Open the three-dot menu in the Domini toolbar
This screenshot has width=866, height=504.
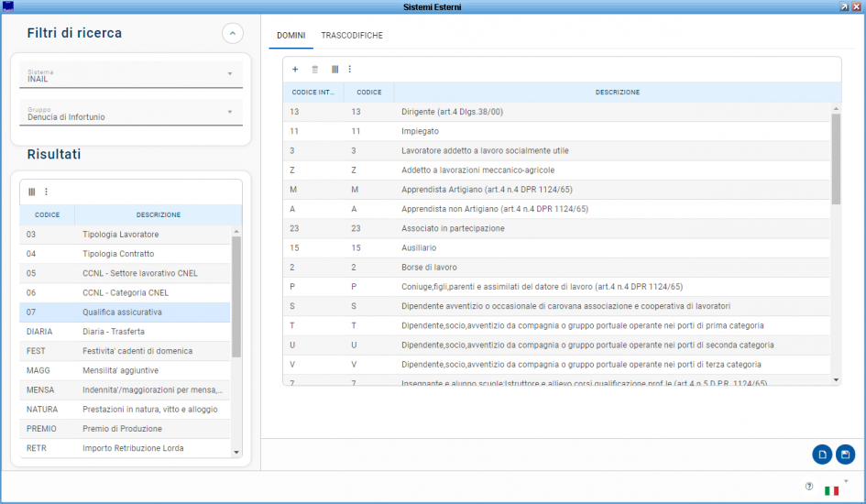(349, 69)
